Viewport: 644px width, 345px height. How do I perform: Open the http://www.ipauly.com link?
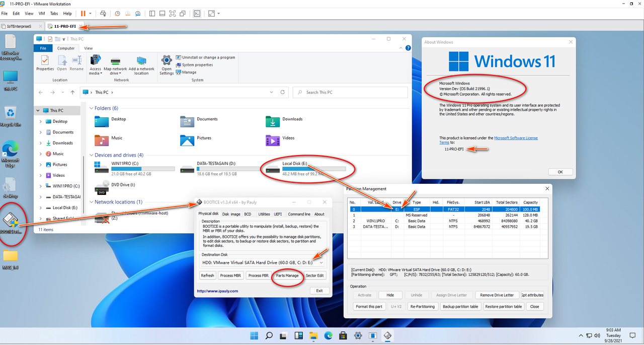(x=217, y=291)
